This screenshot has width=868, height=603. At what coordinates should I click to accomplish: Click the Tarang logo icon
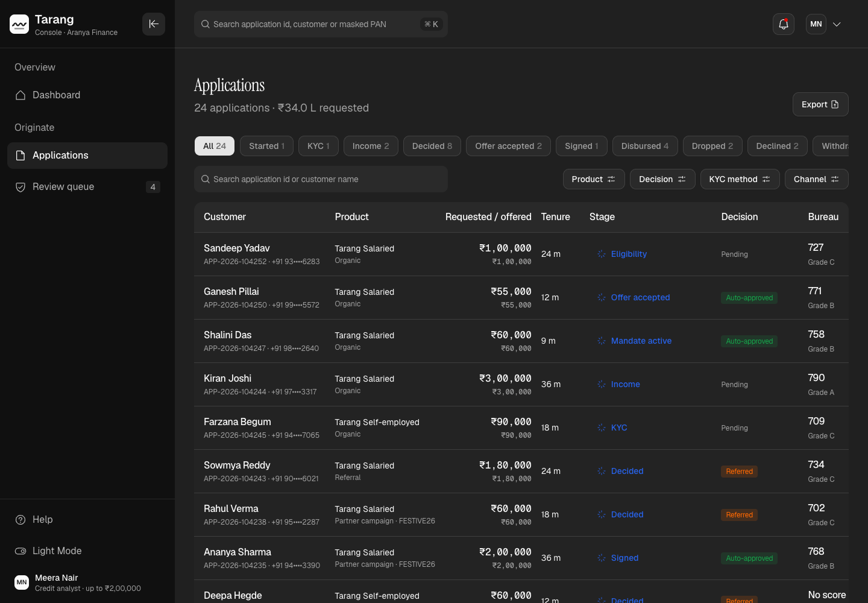tap(19, 24)
